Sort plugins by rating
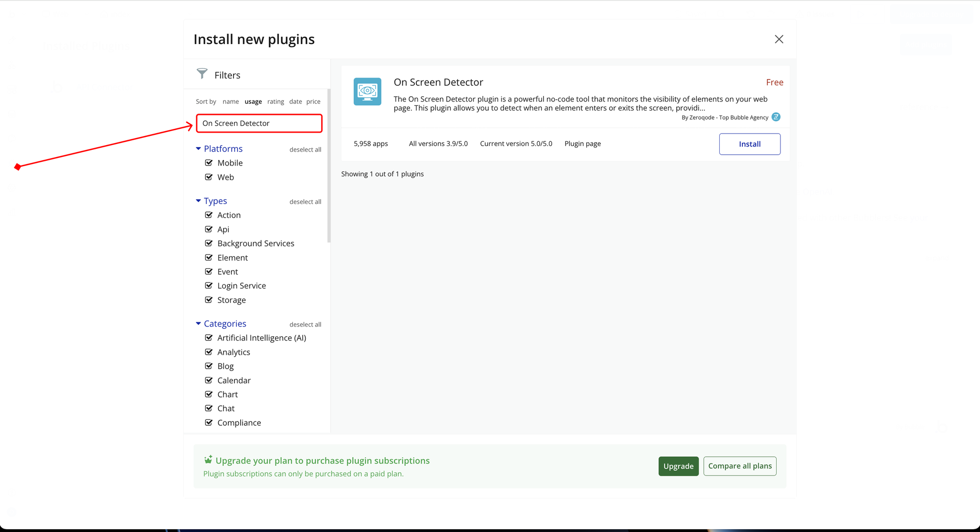The width and height of the screenshot is (980, 532). coord(275,102)
